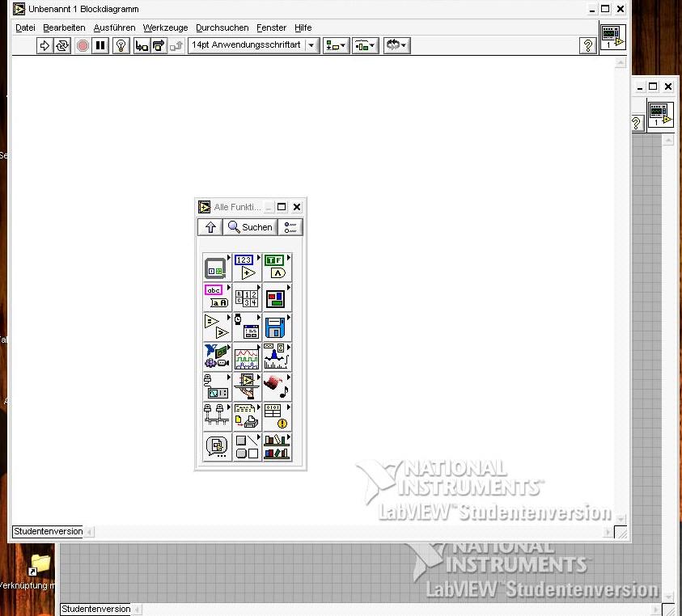Screen dimensions: 682x616
Task: Open the Communication subpalette
Action: [x=217, y=417]
